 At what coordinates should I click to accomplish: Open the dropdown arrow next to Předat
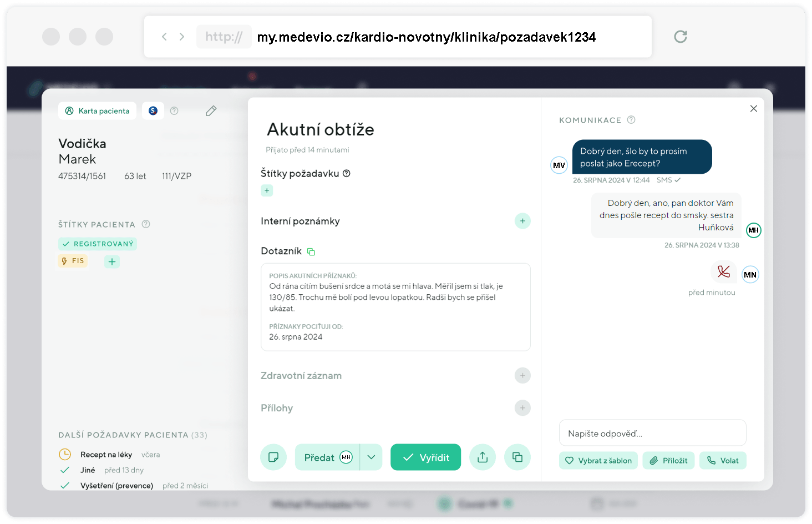pyautogui.click(x=371, y=457)
